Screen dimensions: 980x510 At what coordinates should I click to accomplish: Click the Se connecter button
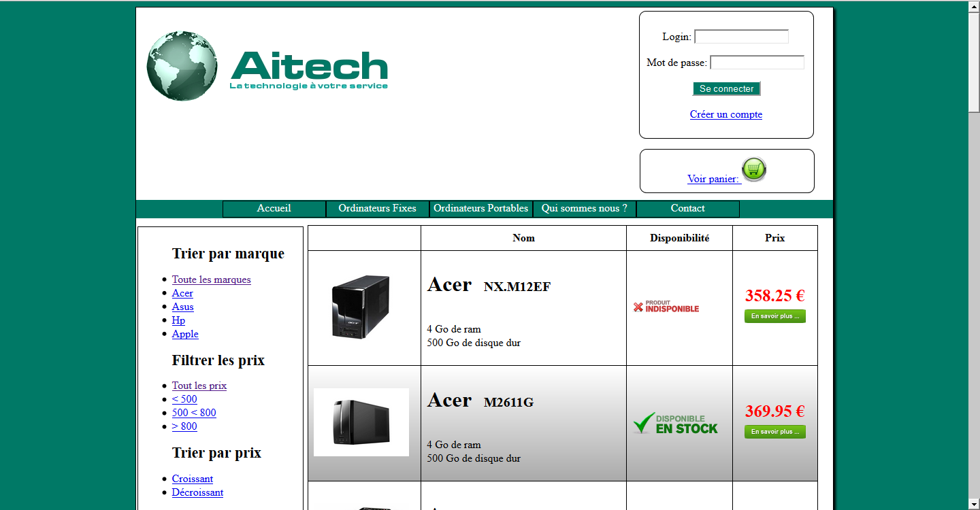click(726, 89)
